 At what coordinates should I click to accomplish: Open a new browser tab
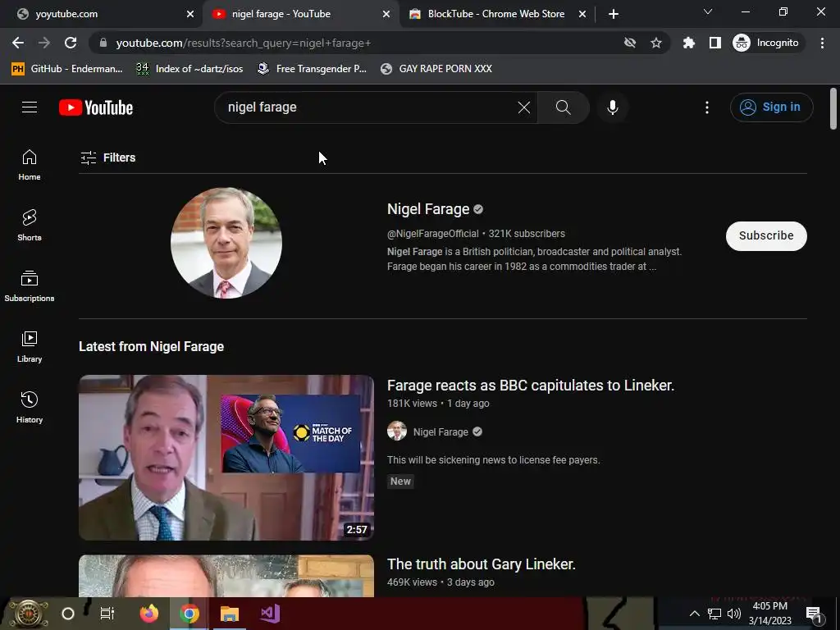tap(614, 14)
